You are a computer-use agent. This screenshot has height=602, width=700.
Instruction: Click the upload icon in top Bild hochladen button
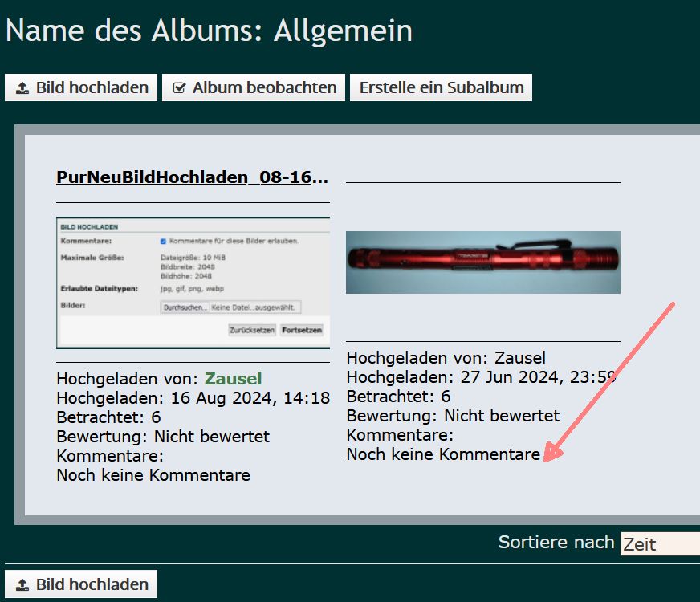22,88
